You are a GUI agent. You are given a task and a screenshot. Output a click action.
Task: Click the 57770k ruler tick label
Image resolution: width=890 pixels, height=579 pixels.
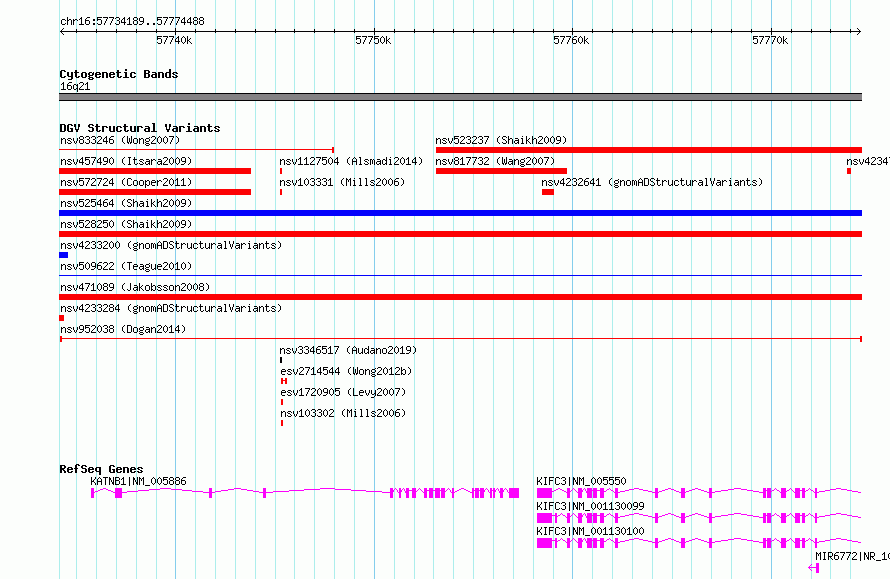770,40
